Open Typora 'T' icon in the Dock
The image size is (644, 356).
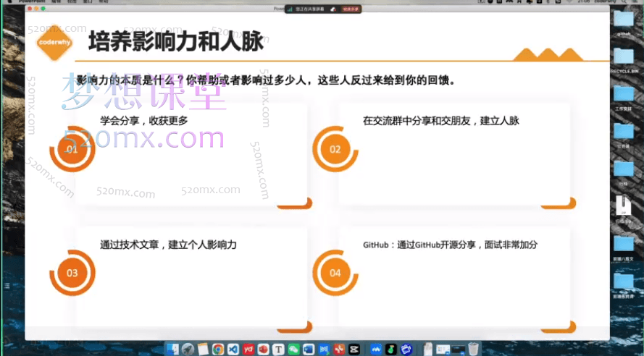click(278, 349)
